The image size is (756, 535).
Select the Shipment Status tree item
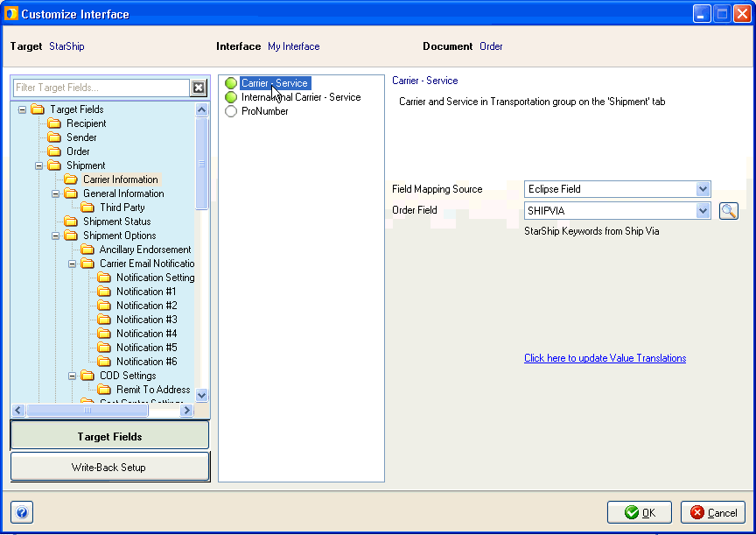(116, 222)
